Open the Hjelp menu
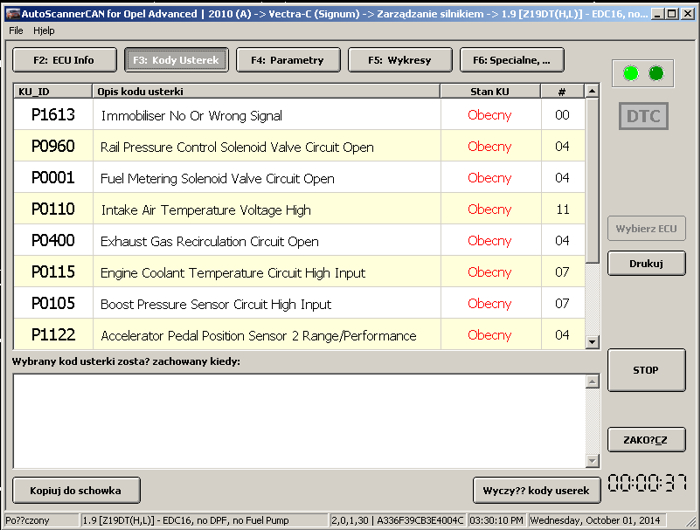The image size is (700, 530). pos(44,31)
